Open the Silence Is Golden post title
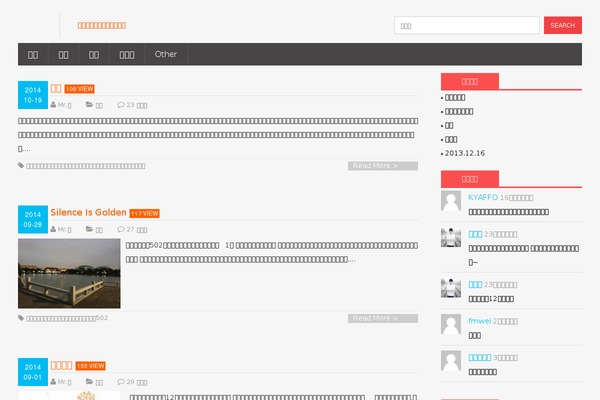600x400 pixels. coord(88,212)
